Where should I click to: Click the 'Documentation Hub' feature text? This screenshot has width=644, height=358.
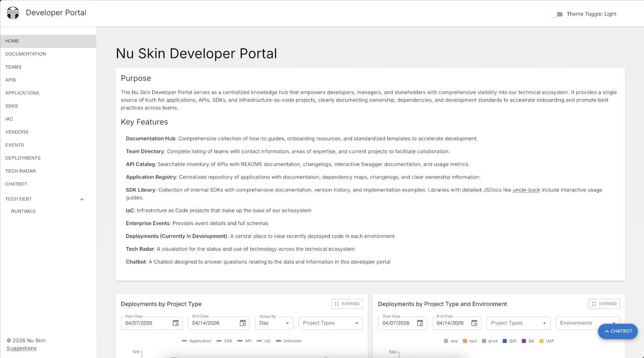click(151, 139)
